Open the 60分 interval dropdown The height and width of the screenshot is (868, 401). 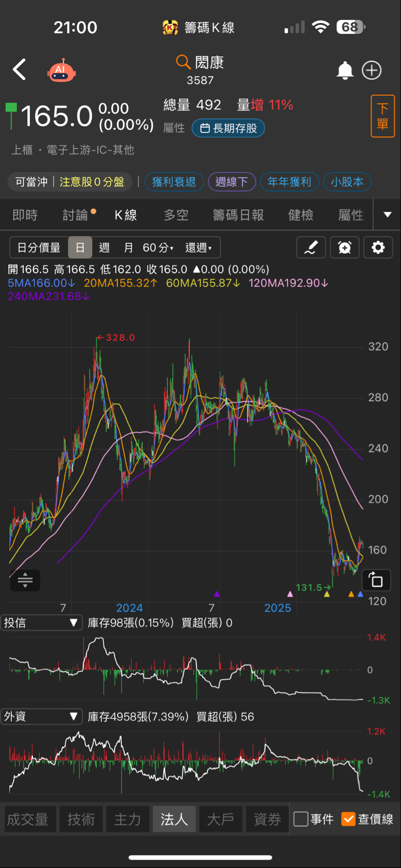pos(158,247)
